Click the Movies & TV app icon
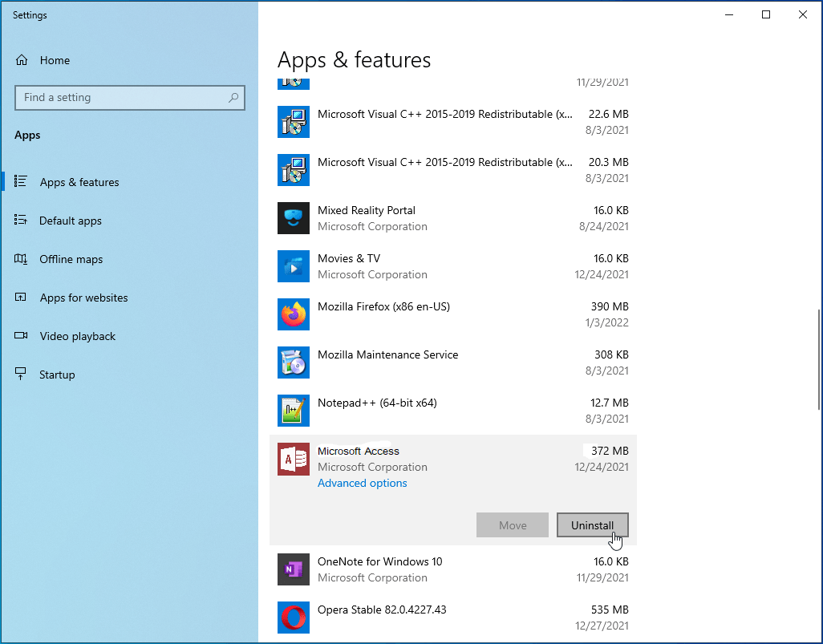 coord(293,266)
